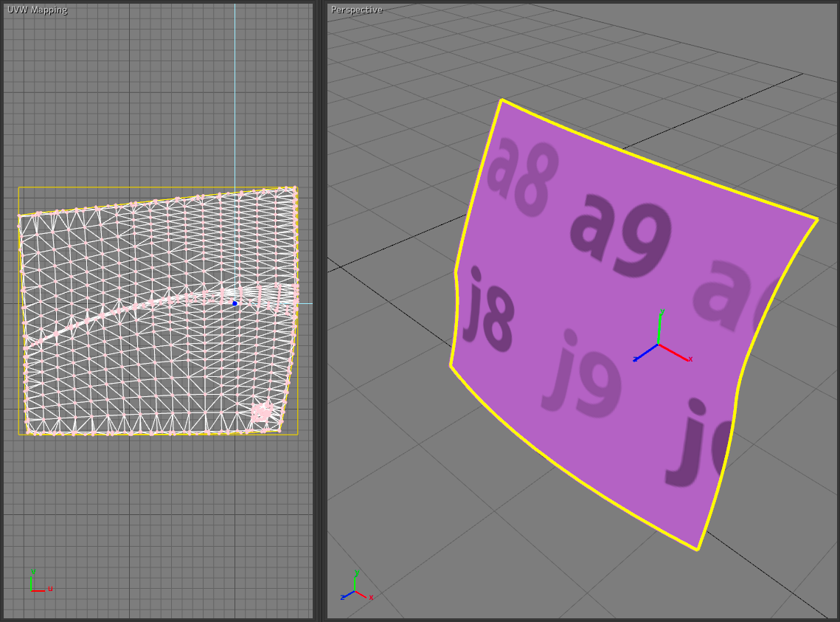Viewport: 840px width, 622px height.
Task: Click the bottom corner of the purple mesh
Action: point(697,550)
